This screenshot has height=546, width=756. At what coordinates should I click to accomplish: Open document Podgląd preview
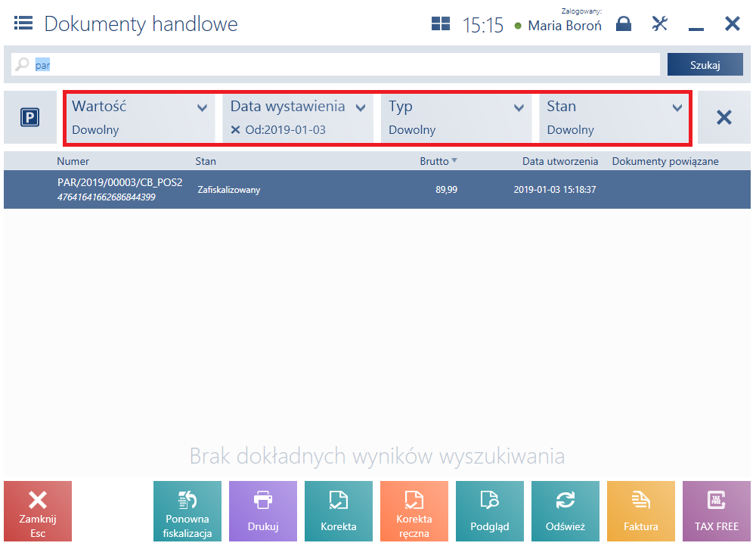click(x=490, y=511)
